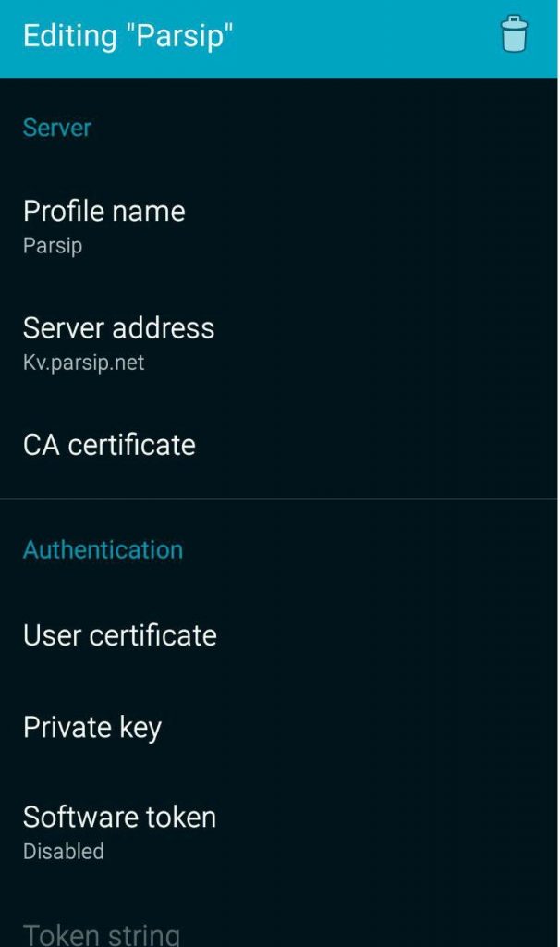The height and width of the screenshot is (947, 560).
Task: Delete the Parsip profile with trash icon
Action: [514, 35]
